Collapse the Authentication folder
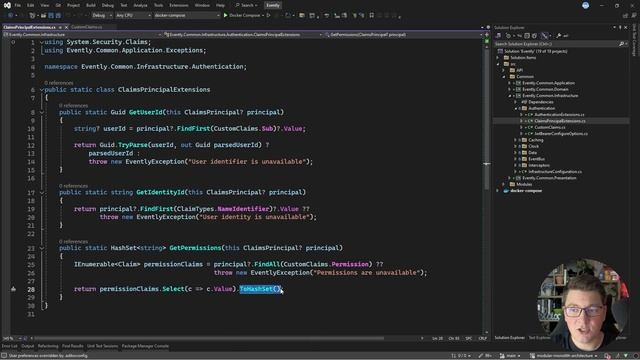Screen dimensions: 640x360 click(x=516, y=109)
